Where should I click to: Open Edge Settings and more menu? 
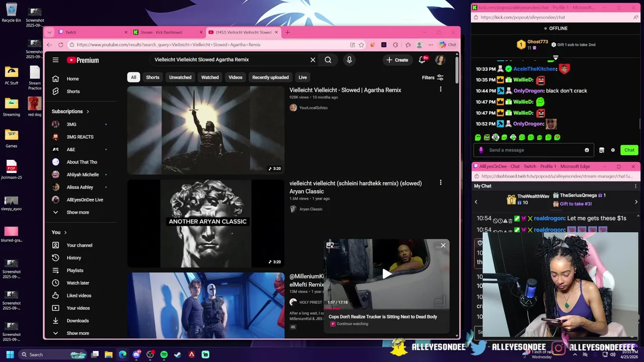point(431,45)
